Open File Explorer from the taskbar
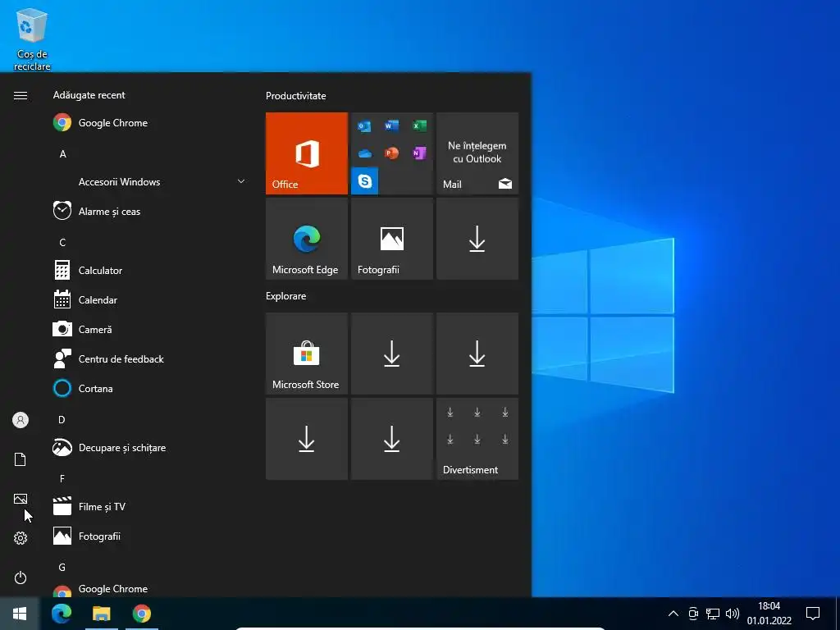The height and width of the screenshot is (630, 840). coord(101,614)
